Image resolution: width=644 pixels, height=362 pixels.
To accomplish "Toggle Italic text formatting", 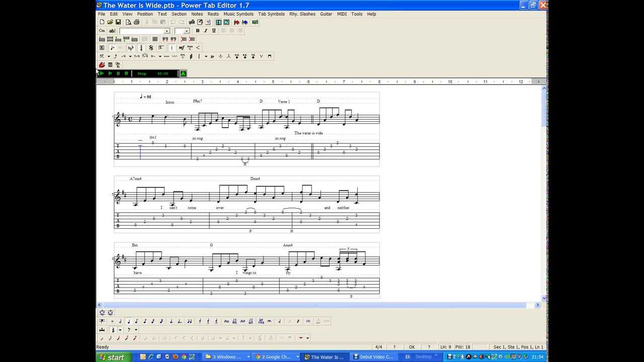I will (205, 31).
